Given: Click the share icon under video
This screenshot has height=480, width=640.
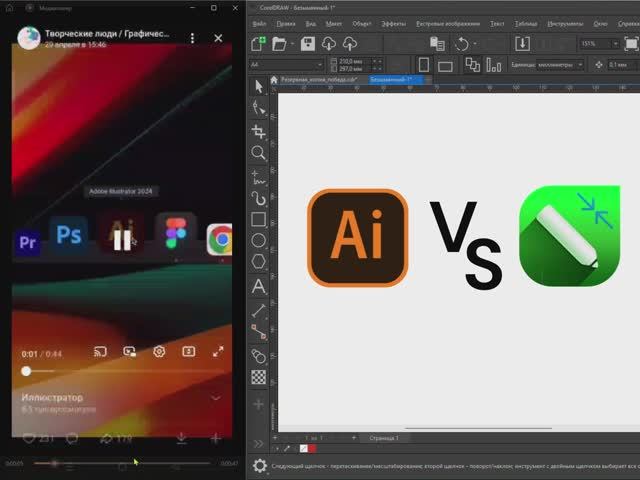Looking at the screenshot, I should pos(106,438).
